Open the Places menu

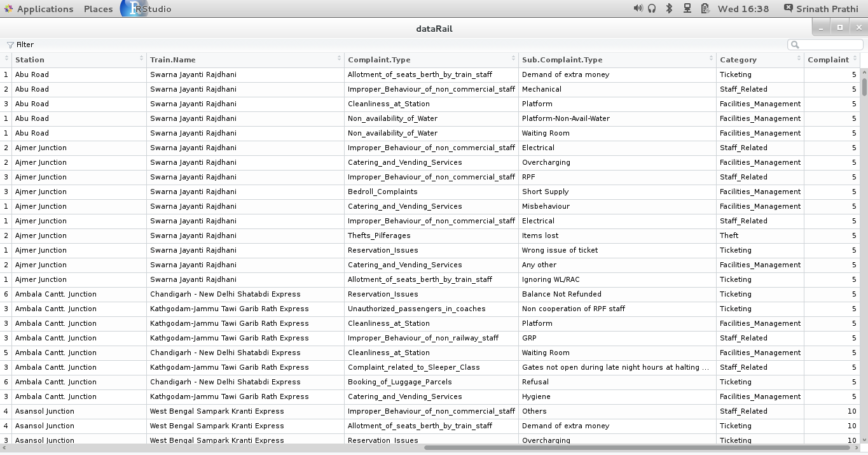click(98, 9)
